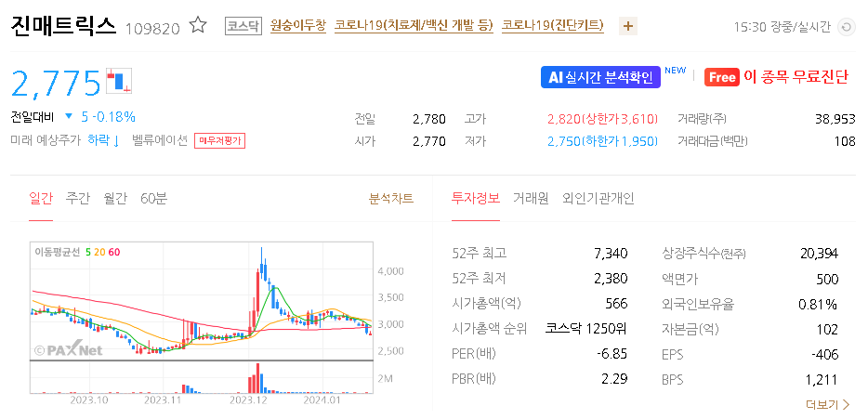868x419 pixels.
Task: Click the 저가 value 2,750(하한가 1,950)
Action: 603,142
